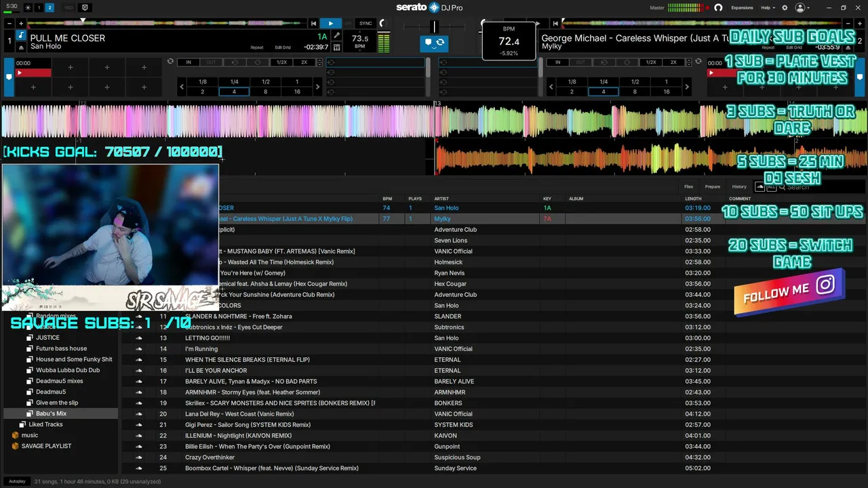Image resolution: width=868 pixels, height=488 pixels.
Task: Sort library by ARTIST column header
Action: click(441, 199)
